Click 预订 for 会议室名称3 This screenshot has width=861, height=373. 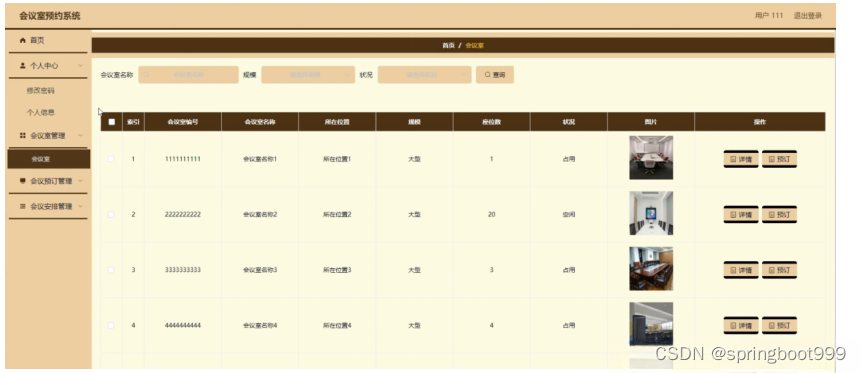click(779, 270)
